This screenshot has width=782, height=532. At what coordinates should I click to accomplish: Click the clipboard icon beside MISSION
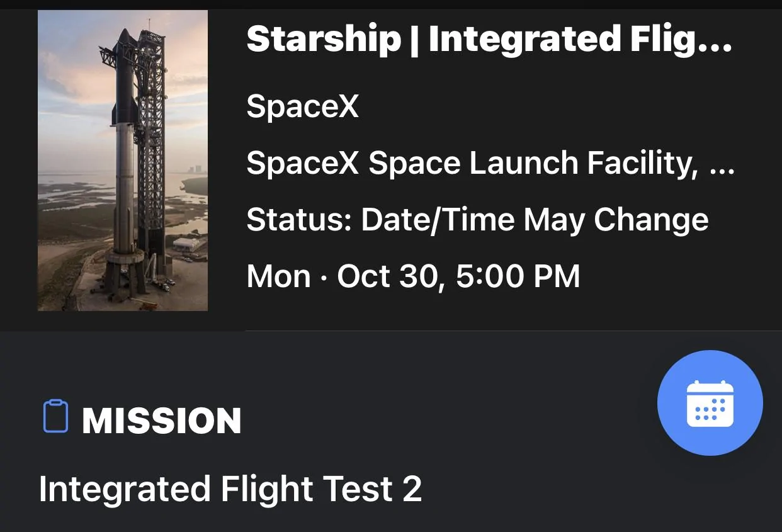tap(55, 416)
